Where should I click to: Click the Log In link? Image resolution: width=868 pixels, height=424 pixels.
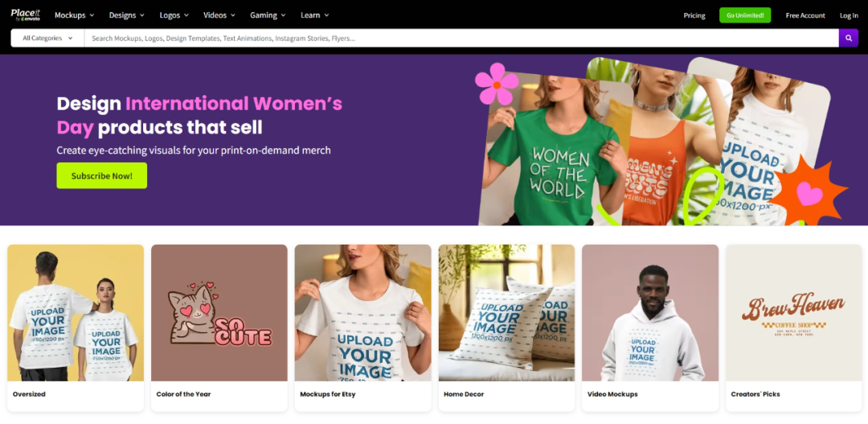pos(849,15)
